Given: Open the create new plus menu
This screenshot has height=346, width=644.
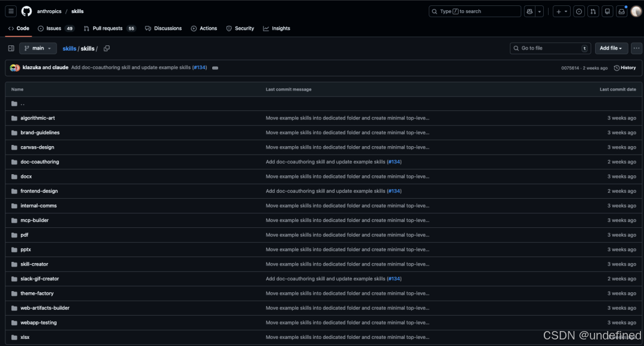Looking at the screenshot, I should pyautogui.click(x=562, y=11).
